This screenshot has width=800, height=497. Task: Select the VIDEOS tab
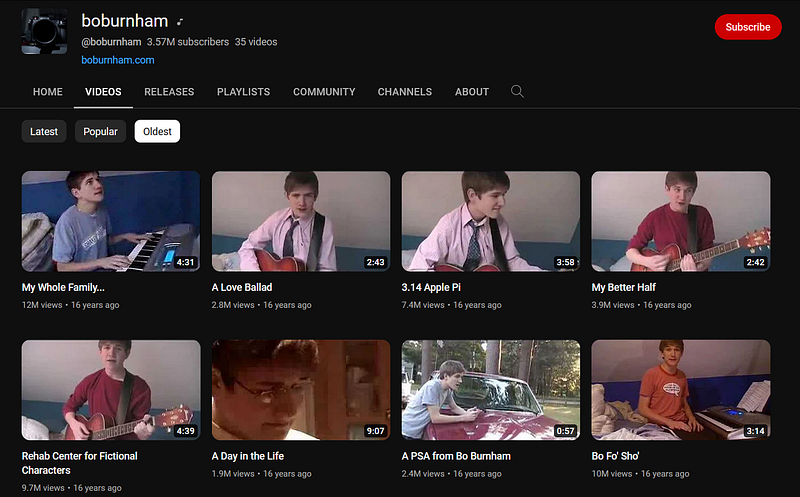pos(103,92)
